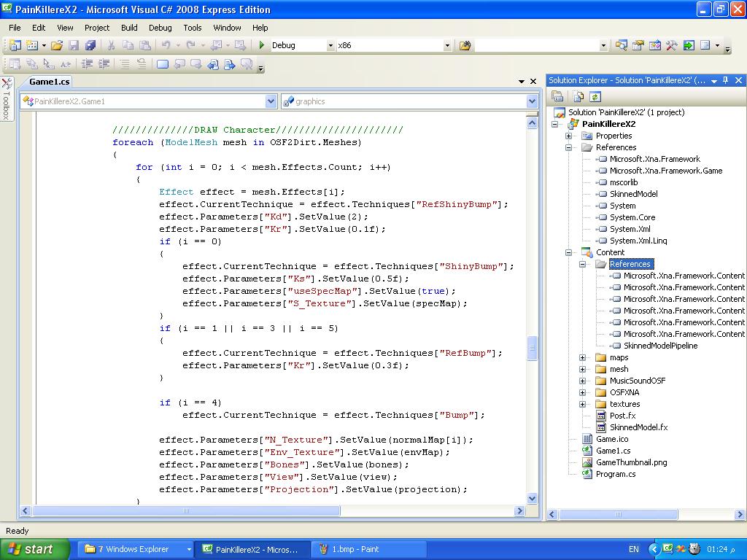Open the 7 Windows Explorer taskbar group
The height and width of the screenshot is (560, 747).
point(135,549)
